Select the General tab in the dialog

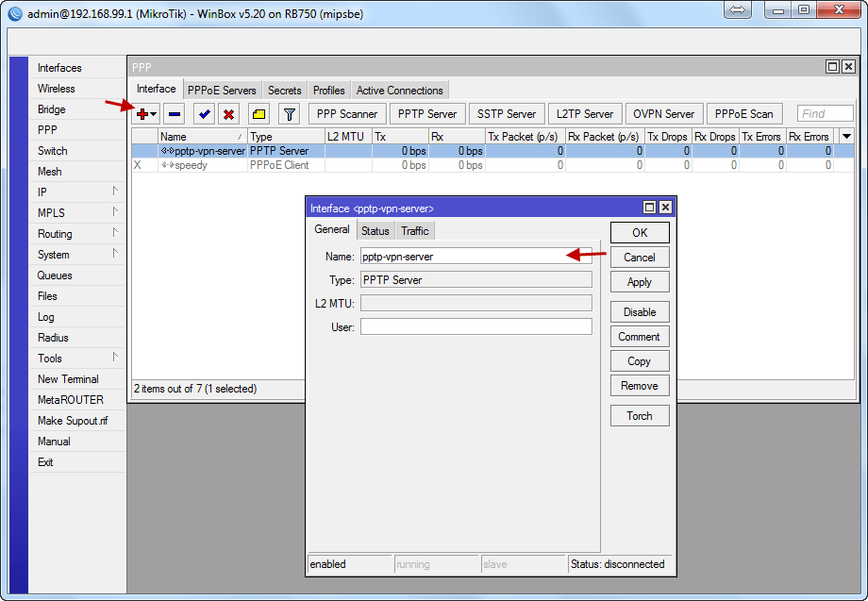pos(331,229)
